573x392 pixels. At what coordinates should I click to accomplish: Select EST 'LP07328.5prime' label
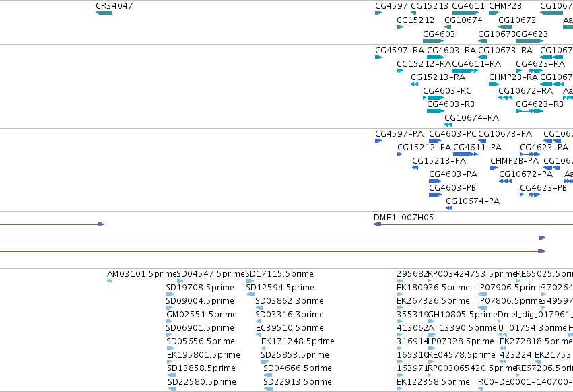point(461,341)
